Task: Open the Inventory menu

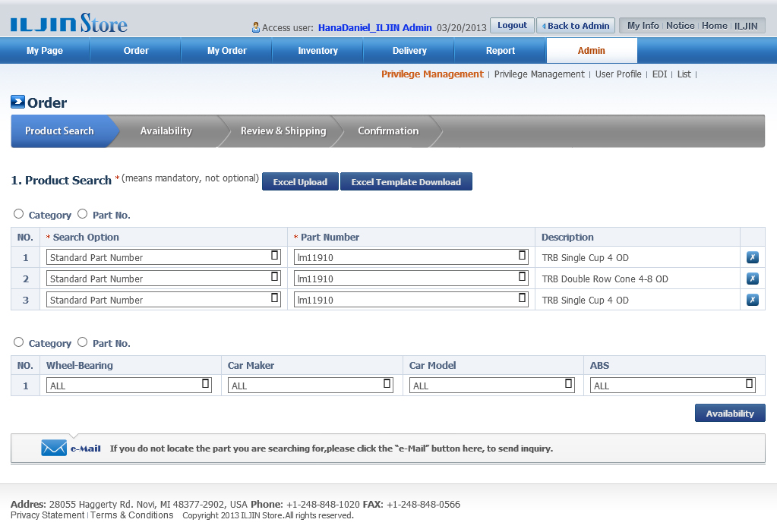Action: [317, 51]
